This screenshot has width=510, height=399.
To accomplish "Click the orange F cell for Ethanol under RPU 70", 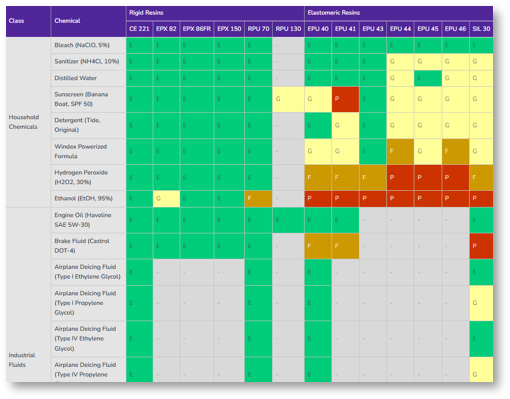I will pyautogui.click(x=258, y=199).
